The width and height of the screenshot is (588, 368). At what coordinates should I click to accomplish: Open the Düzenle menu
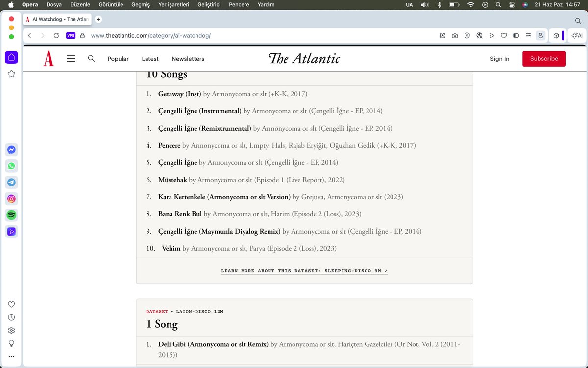tap(80, 4)
